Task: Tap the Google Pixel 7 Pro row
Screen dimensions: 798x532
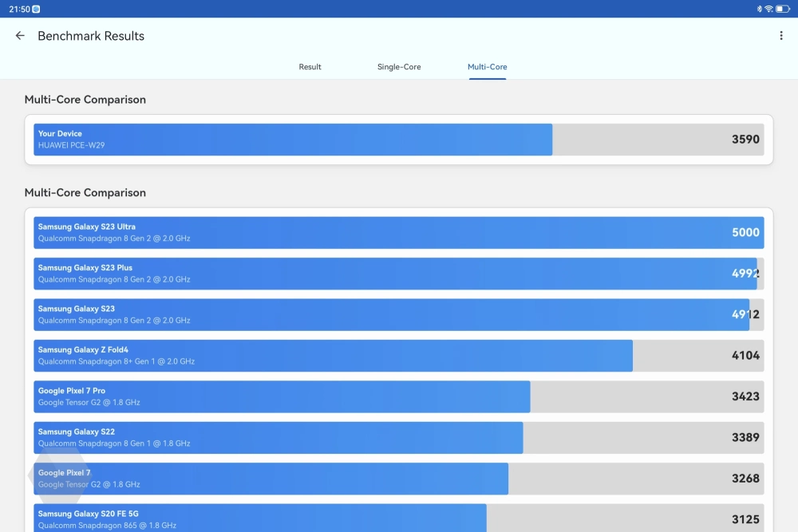Action: tap(398, 396)
